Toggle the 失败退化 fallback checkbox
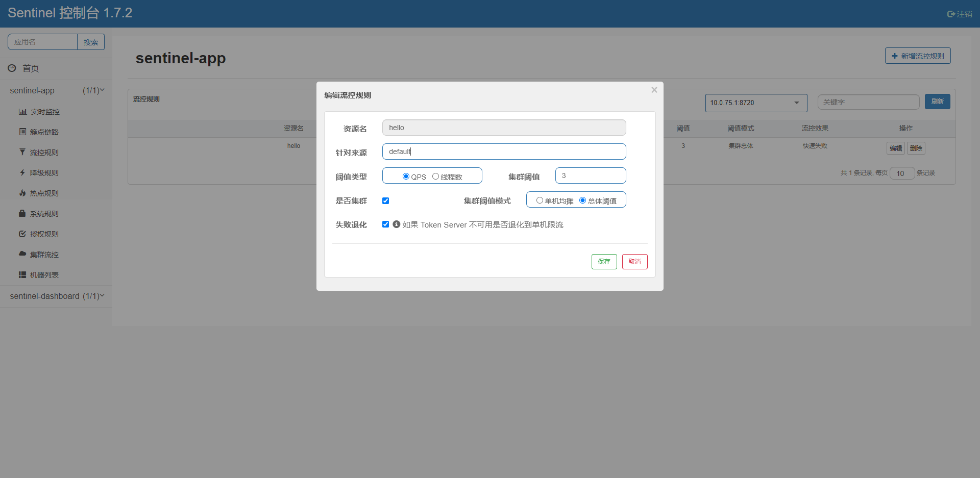 tap(385, 224)
